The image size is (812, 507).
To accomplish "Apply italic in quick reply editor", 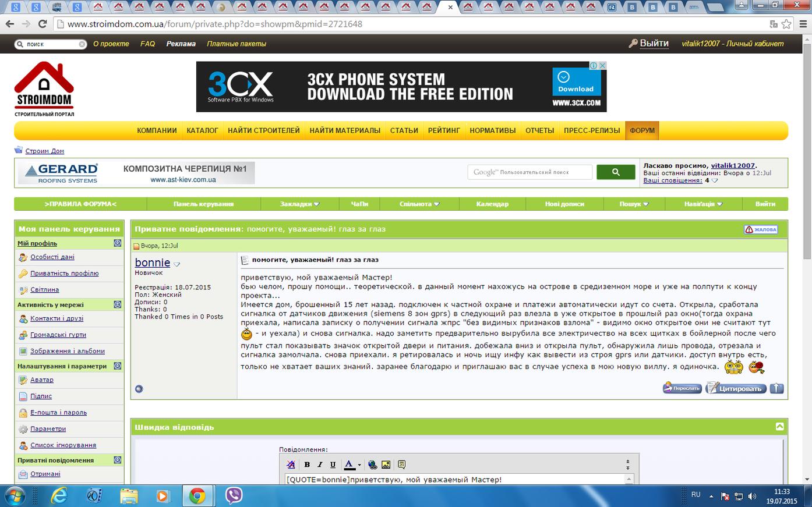I will coord(320,465).
